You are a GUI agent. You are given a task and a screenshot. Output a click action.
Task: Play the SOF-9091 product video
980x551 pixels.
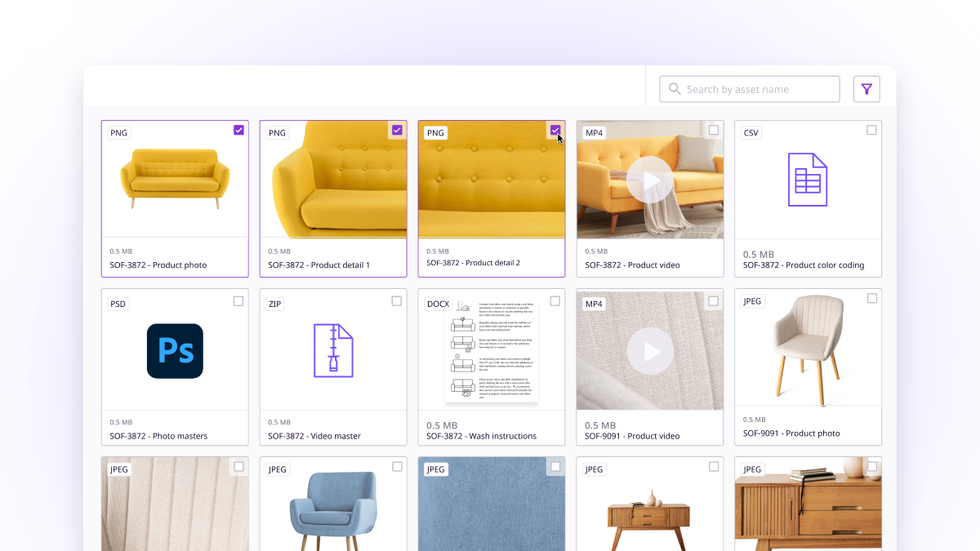click(x=649, y=350)
